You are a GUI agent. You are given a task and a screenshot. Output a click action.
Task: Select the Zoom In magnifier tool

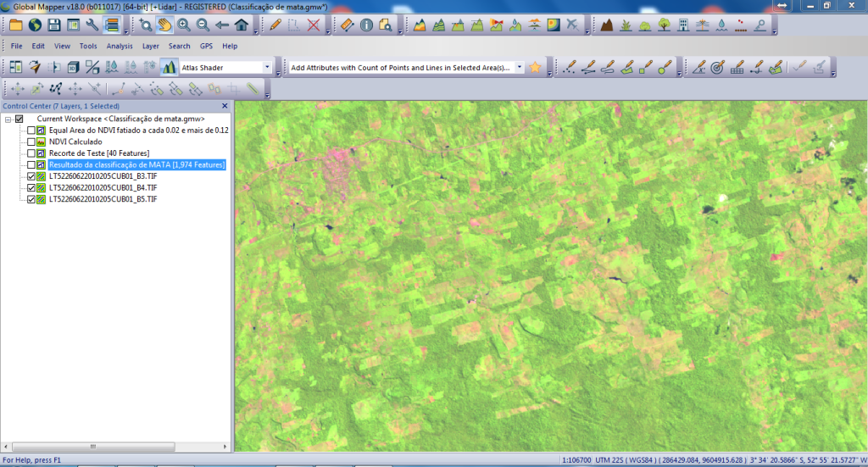183,25
